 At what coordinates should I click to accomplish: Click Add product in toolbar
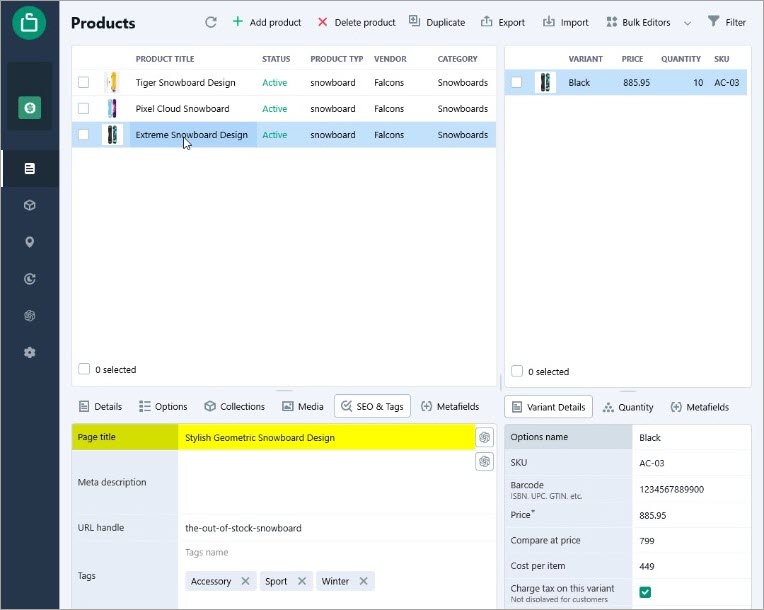click(267, 22)
